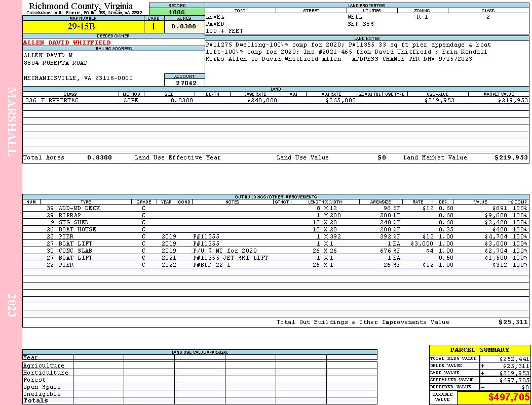Select APPRAISED VALUE $497,705 in summary
532x405 pixels.
click(x=514, y=380)
